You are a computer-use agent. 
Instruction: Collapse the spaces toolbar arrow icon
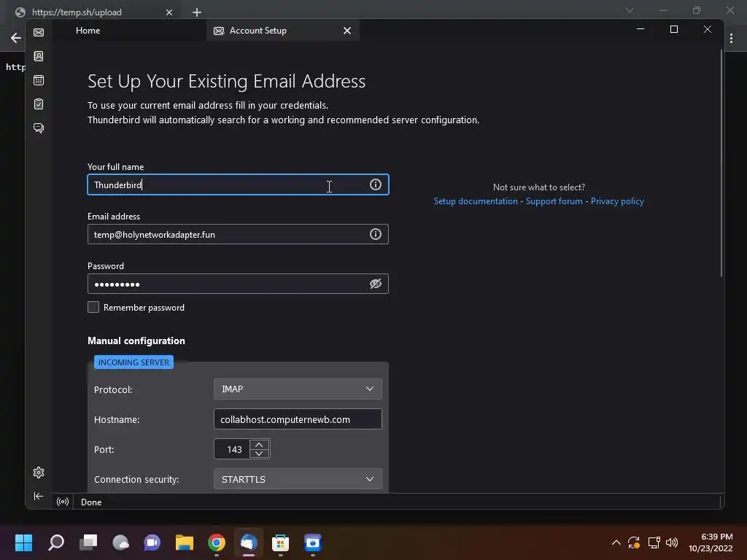click(x=39, y=496)
